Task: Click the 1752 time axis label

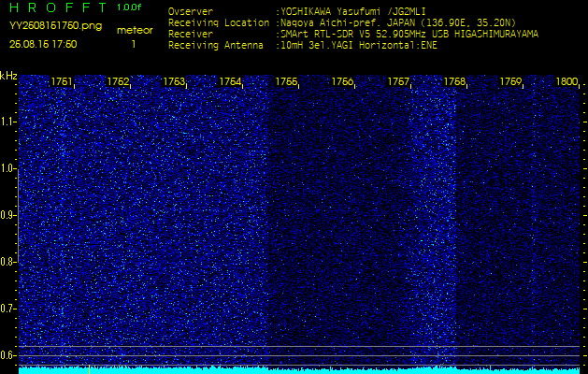Action: tap(118, 81)
